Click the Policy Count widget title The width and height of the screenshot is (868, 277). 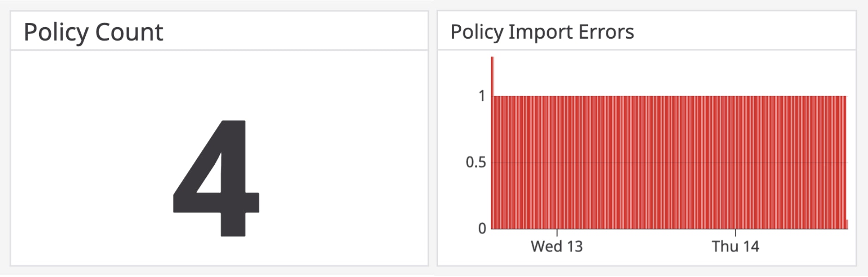[x=93, y=32]
